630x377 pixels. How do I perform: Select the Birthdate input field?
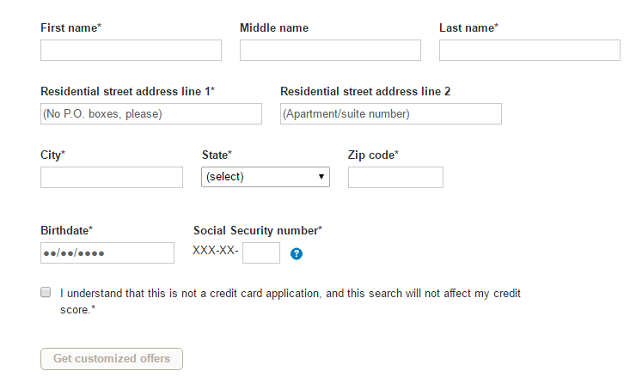tap(107, 253)
